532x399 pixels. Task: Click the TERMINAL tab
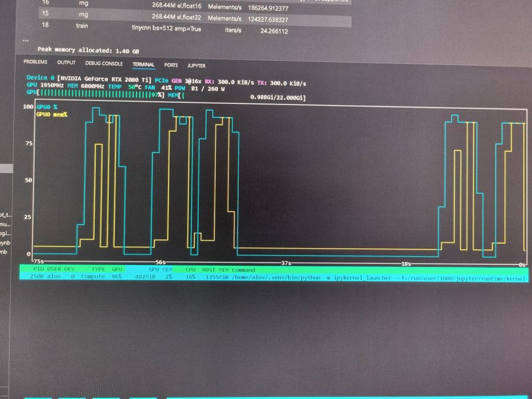click(143, 64)
